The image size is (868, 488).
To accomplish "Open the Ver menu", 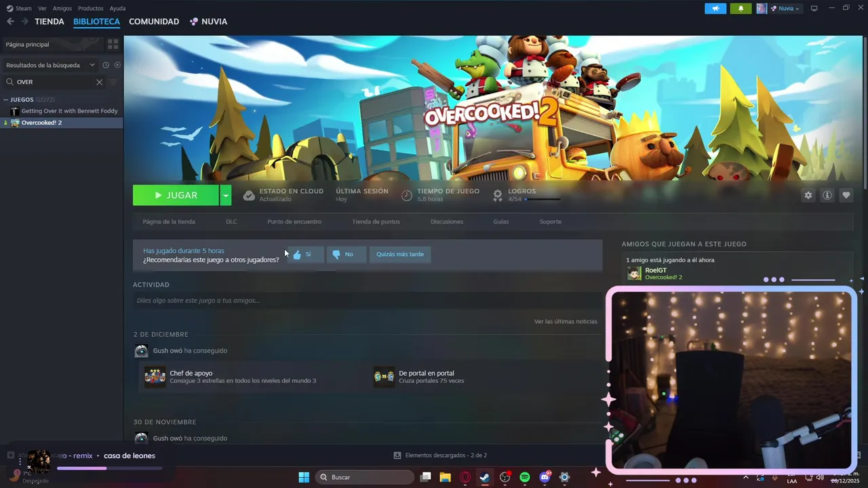I will [42, 8].
